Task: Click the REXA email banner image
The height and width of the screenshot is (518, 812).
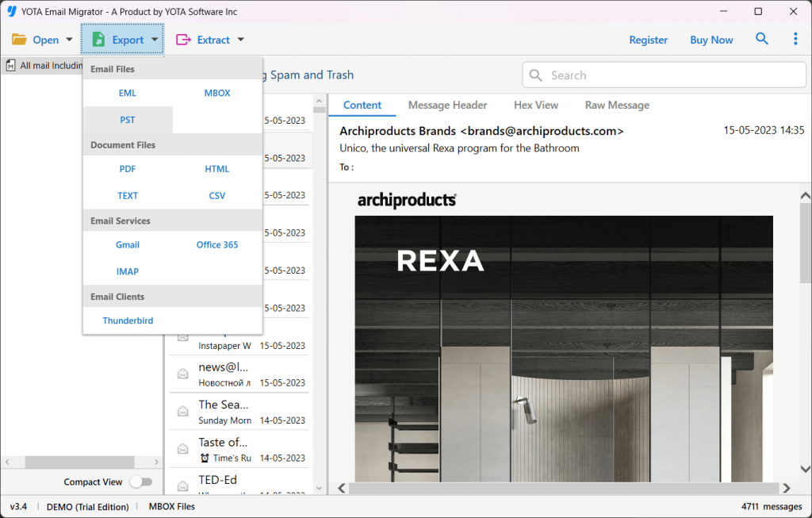Action: pyautogui.click(x=564, y=348)
